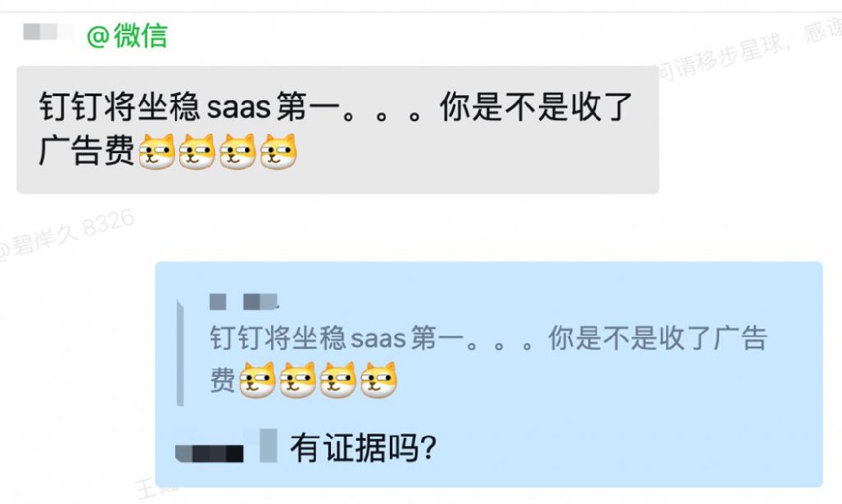The image size is (842, 504).
Task: Tap second doge emoji in quoted reply
Action: coord(297,380)
